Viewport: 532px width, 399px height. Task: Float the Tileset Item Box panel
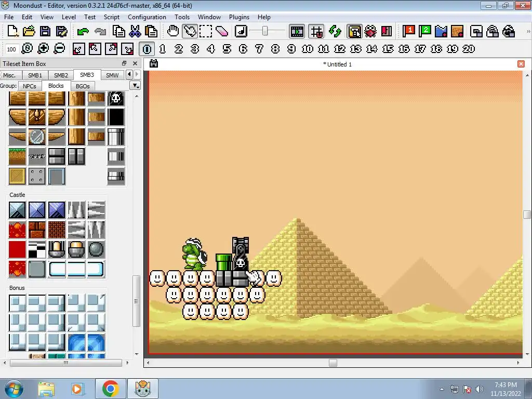[x=124, y=63]
